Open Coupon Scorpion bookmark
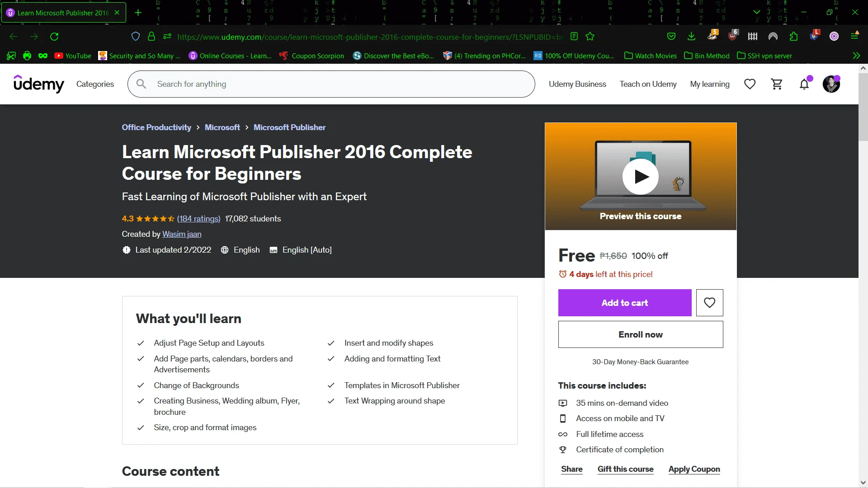Screen dimensions: 868x488 click(311, 56)
